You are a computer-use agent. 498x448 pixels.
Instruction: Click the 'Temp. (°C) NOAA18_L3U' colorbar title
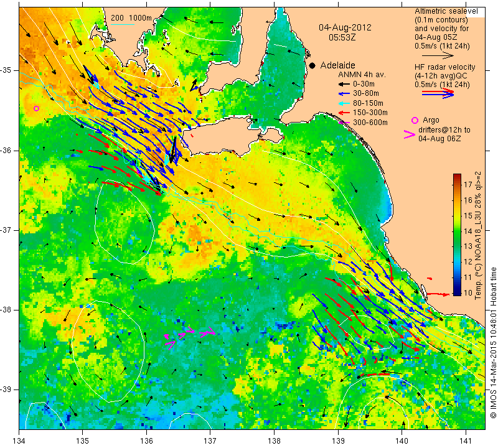(478, 236)
